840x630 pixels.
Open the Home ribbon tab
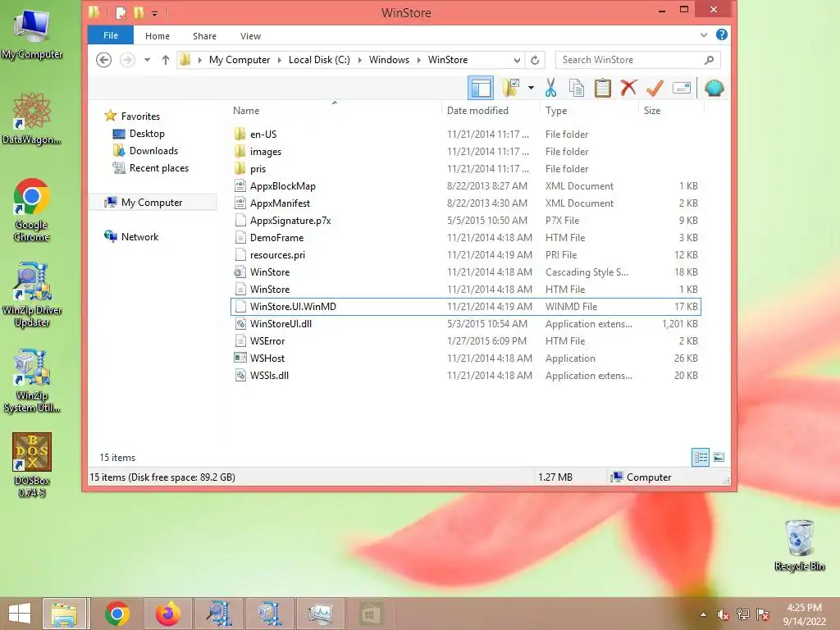coord(157,36)
